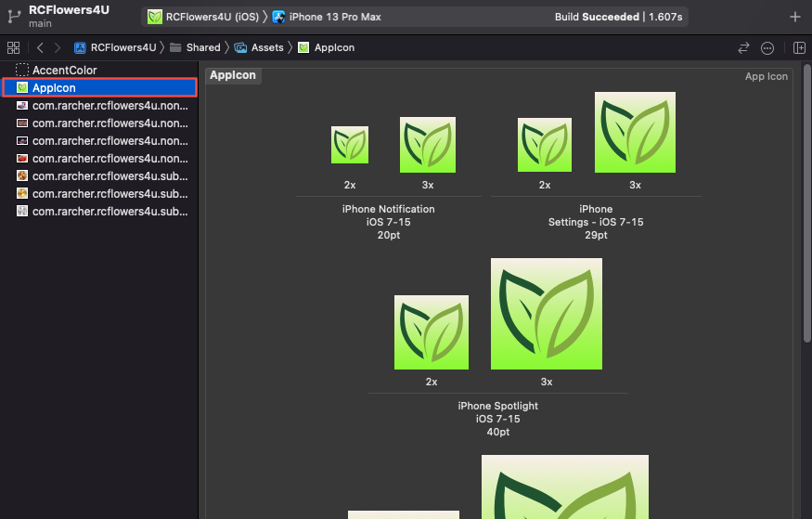Go back with the left chevron
Image resolution: width=812 pixels, height=519 pixels.
40,47
